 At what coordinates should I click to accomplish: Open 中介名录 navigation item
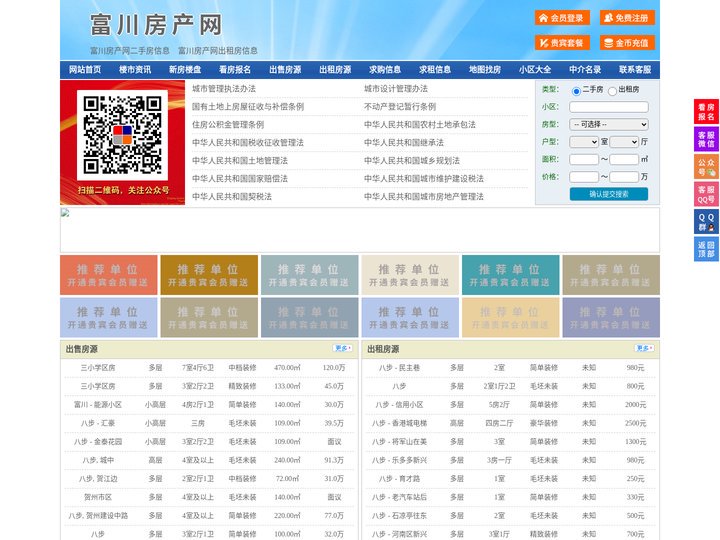(x=585, y=70)
